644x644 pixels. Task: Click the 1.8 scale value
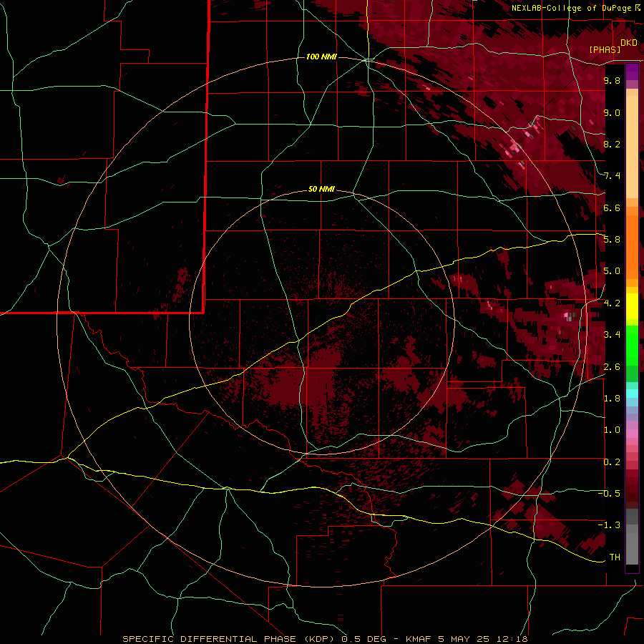[x=612, y=399]
